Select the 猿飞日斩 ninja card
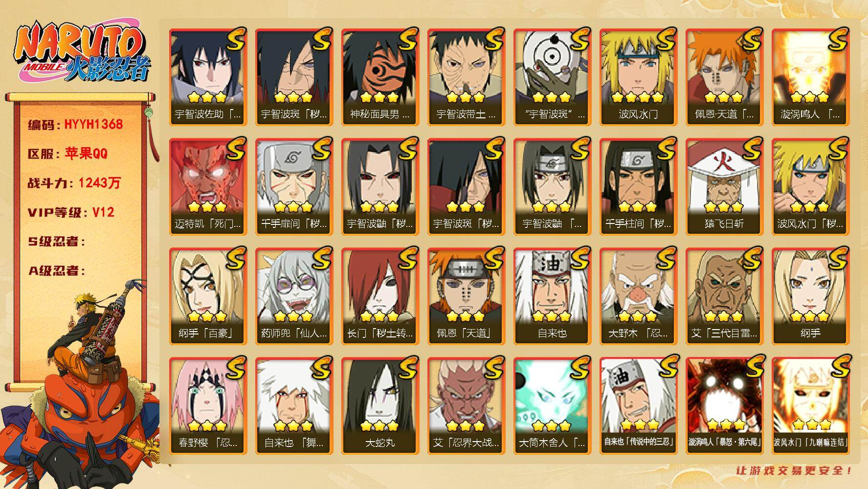Image resolution: width=868 pixels, height=489 pixels. click(724, 186)
